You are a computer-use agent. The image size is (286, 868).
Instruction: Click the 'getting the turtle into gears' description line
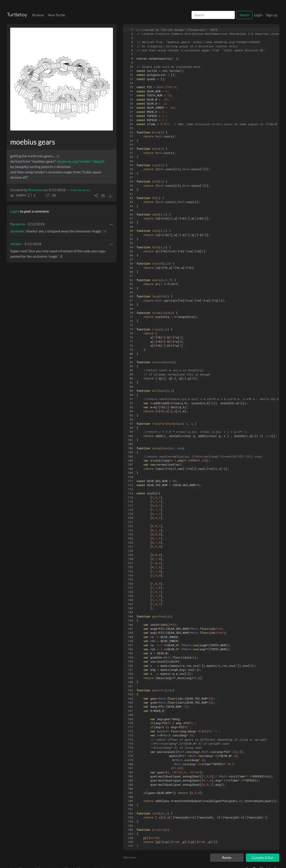(x=35, y=156)
